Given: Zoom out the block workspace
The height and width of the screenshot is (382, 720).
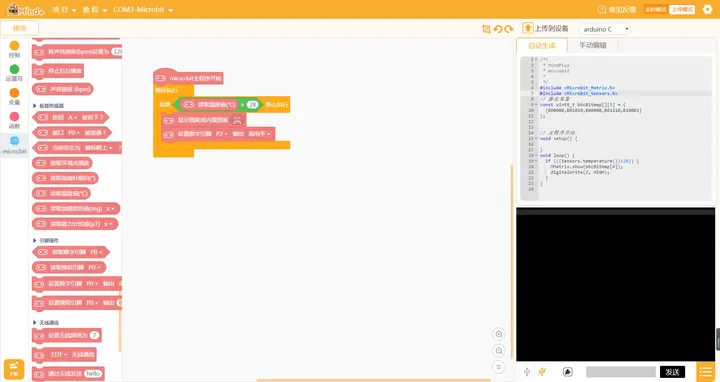Looking at the screenshot, I should (x=499, y=351).
